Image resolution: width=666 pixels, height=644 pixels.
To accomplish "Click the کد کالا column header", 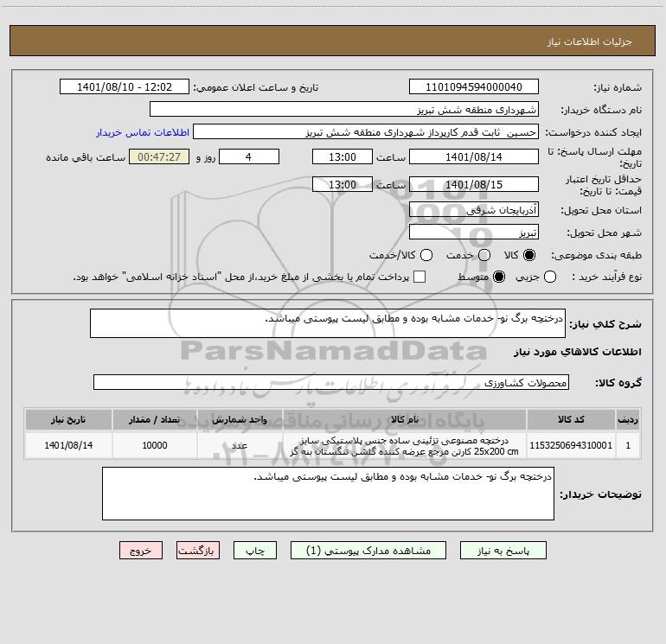I will coord(571,420).
